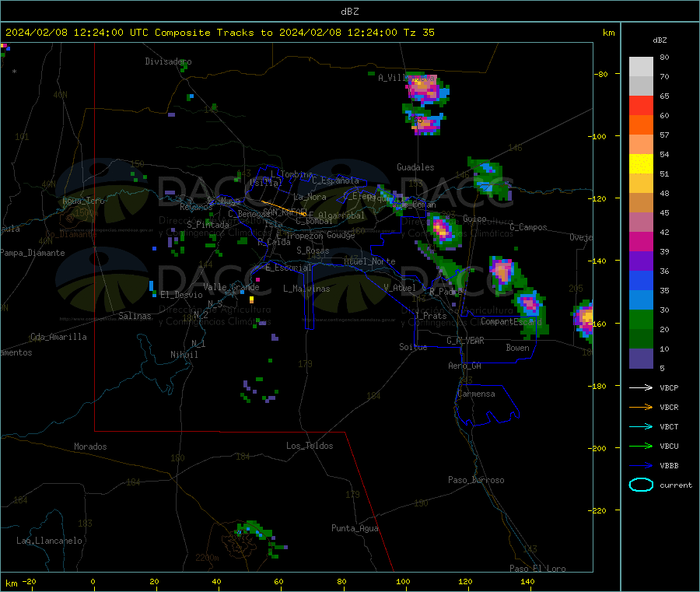
Task: Click the 'Divisadero' map label
Action: pyautogui.click(x=168, y=61)
